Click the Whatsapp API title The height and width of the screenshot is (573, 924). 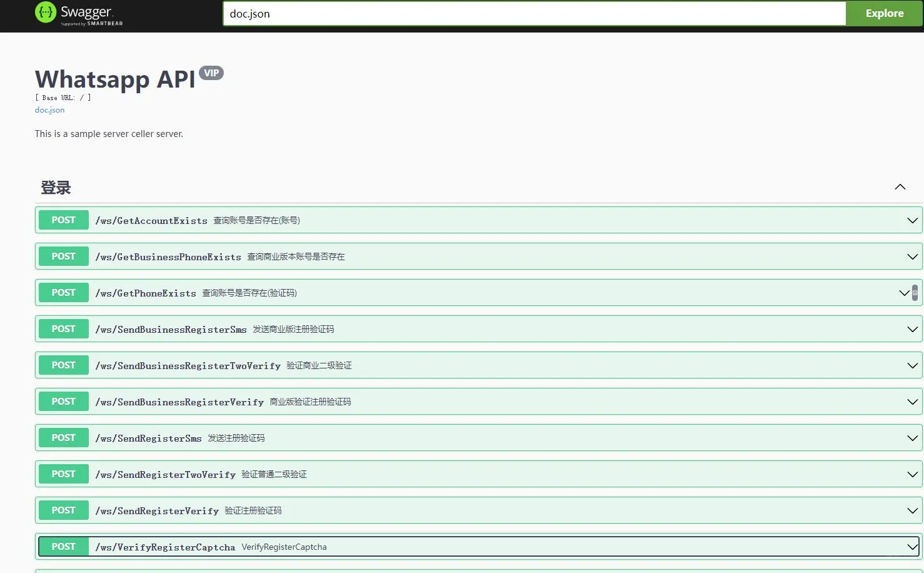[x=115, y=79]
